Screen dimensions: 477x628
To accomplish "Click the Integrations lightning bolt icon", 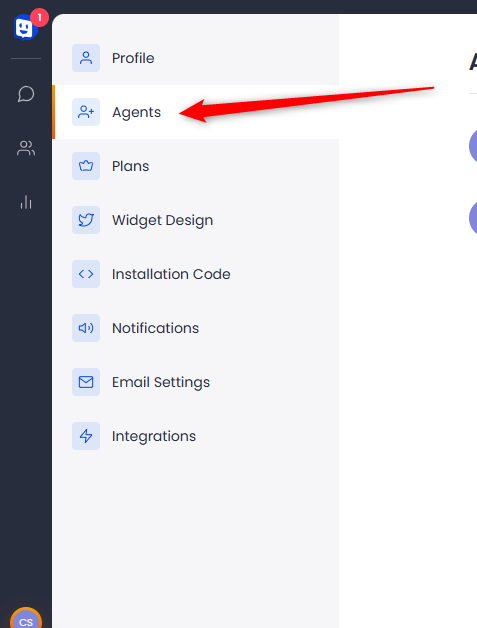I will (86, 436).
